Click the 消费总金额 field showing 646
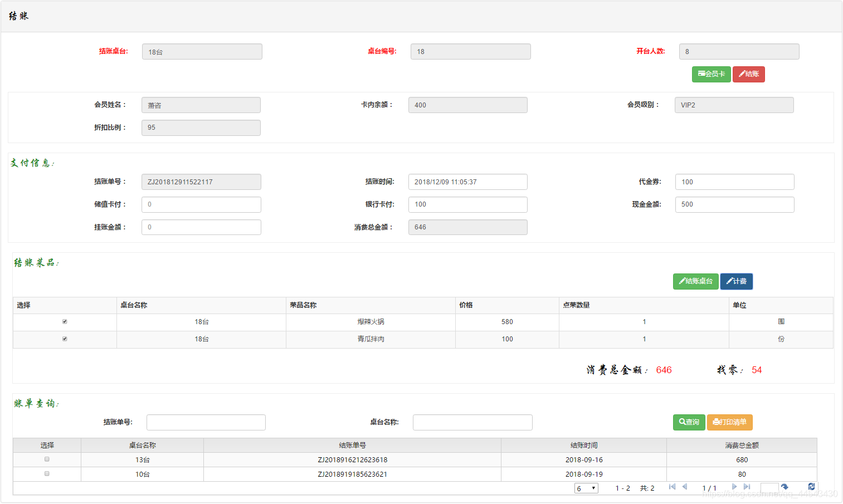Viewport: 843px width, 504px height. 467,227
